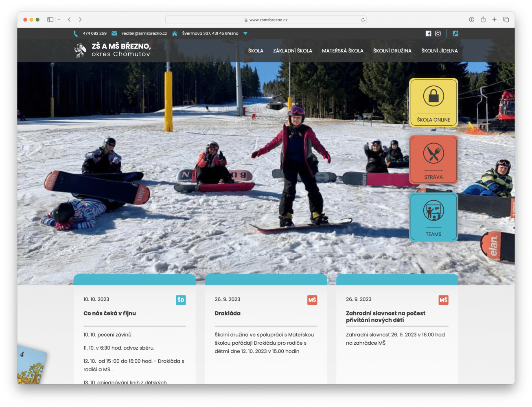This screenshot has height=407, width=532.
Task: Show Safari downloads
Action: coord(471,20)
